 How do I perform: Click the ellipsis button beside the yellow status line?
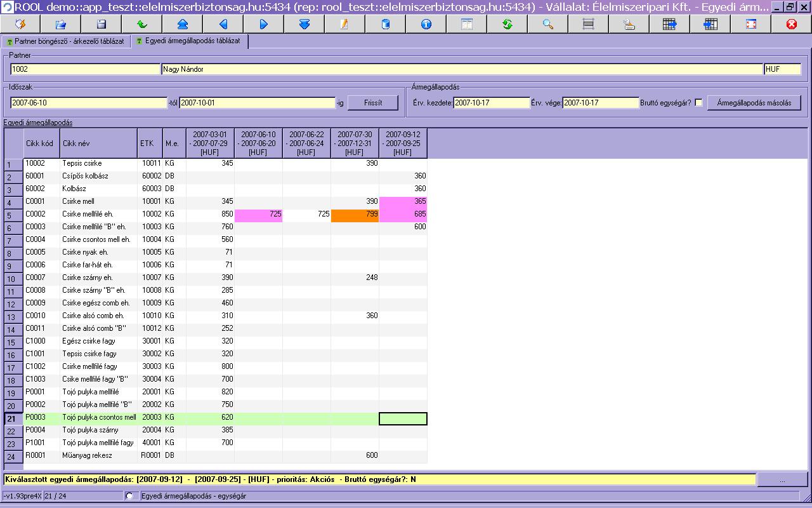tap(782, 479)
